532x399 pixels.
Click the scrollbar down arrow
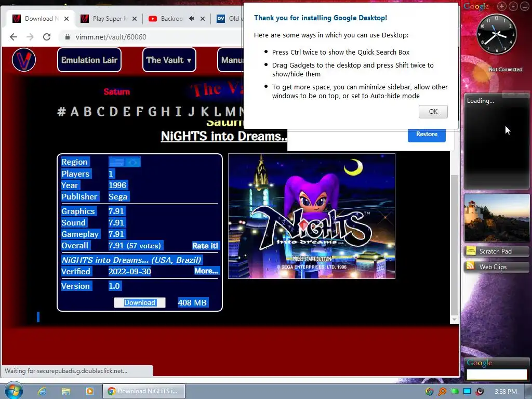[454, 320]
